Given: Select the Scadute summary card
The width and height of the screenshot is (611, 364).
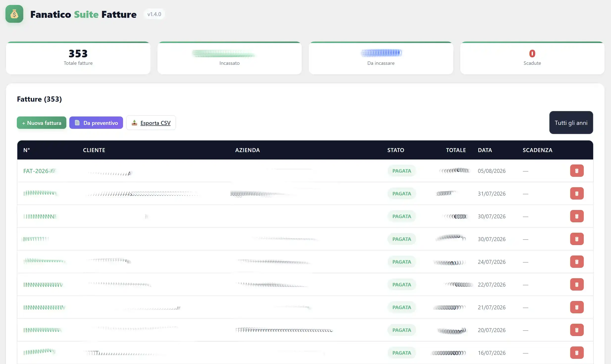Looking at the screenshot, I should [x=532, y=58].
